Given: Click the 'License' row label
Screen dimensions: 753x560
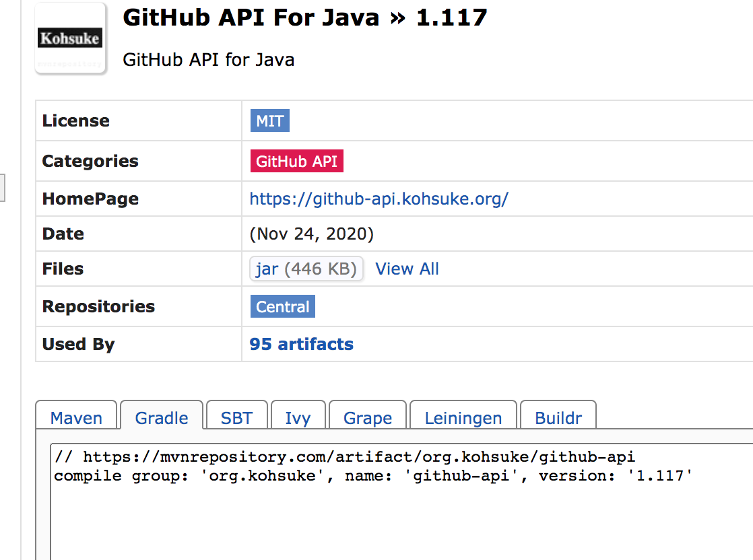Looking at the screenshot, I should click(76, 120).
